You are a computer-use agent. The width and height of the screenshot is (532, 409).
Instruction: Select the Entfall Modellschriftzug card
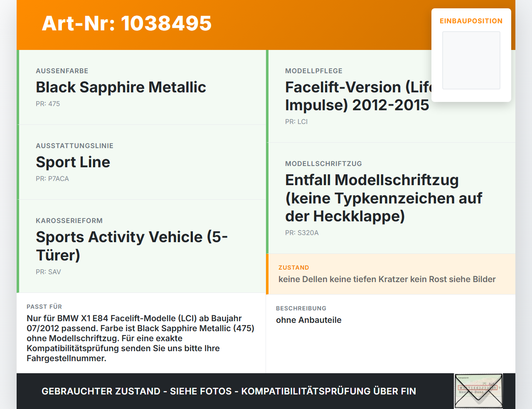click(391, 198)
